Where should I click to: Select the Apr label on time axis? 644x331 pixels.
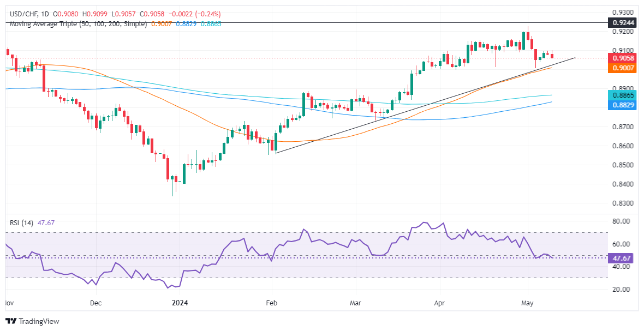[x=440, y=302]
